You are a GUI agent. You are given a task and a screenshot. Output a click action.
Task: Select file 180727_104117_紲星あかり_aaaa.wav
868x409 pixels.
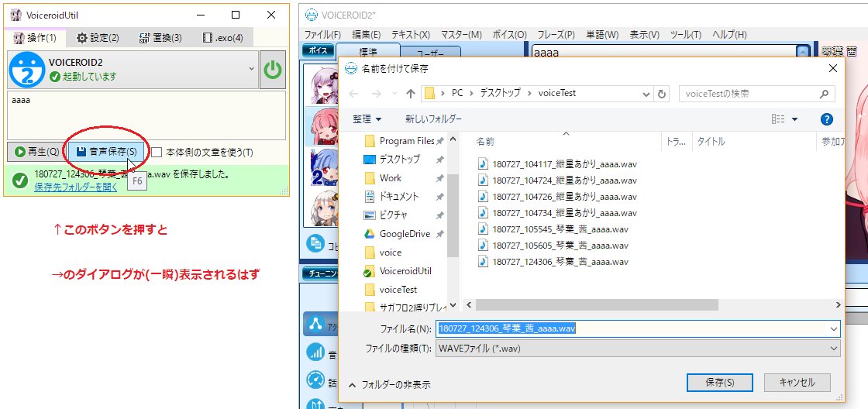pyautogui.click(x=558, y=163)
